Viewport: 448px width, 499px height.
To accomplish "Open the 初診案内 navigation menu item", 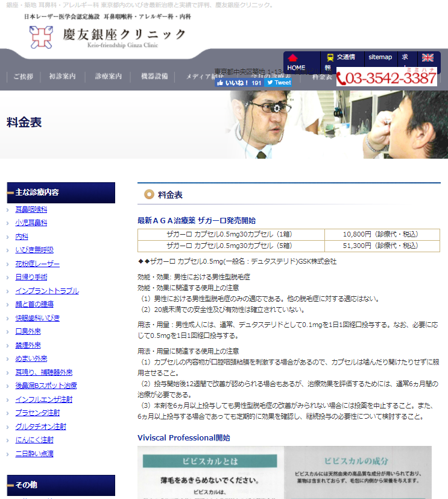I will coord(62,77).
